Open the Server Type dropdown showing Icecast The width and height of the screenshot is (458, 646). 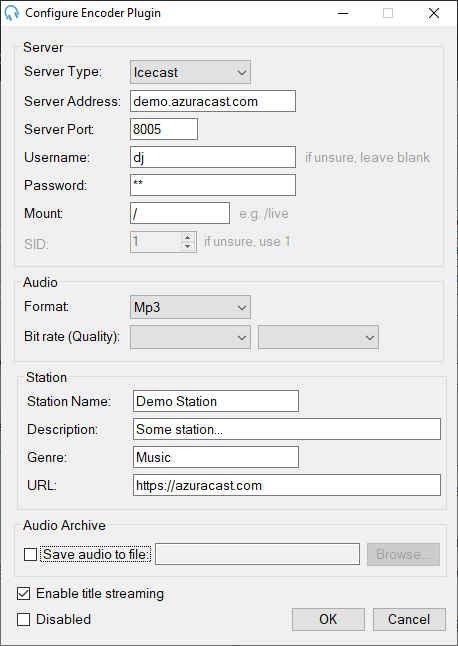click(x=190, y=72)
